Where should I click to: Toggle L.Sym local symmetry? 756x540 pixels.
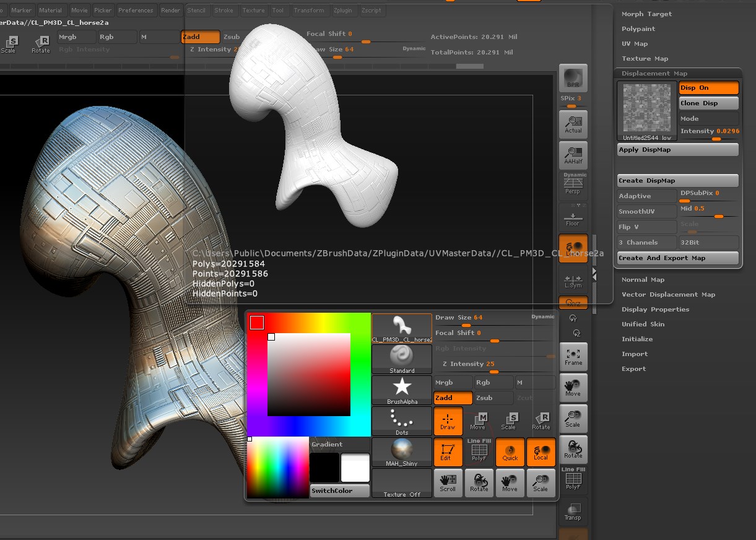click(573, 281)
